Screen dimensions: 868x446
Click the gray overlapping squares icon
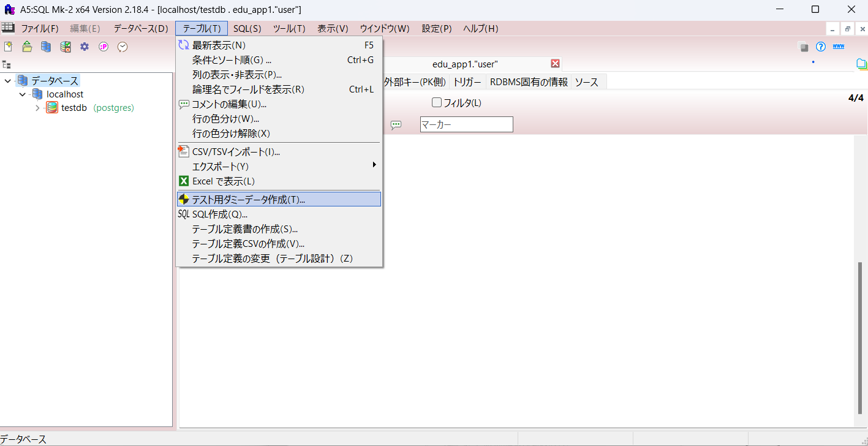point(802,47)
